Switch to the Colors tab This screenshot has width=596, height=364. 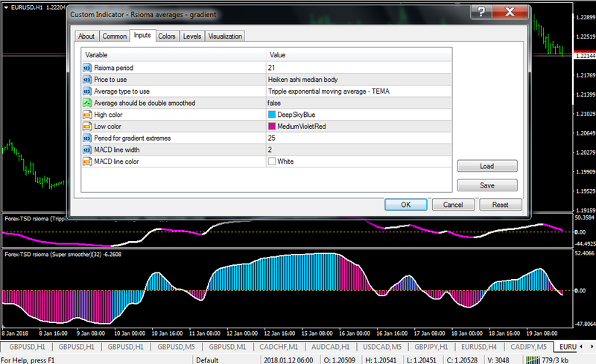167,36
